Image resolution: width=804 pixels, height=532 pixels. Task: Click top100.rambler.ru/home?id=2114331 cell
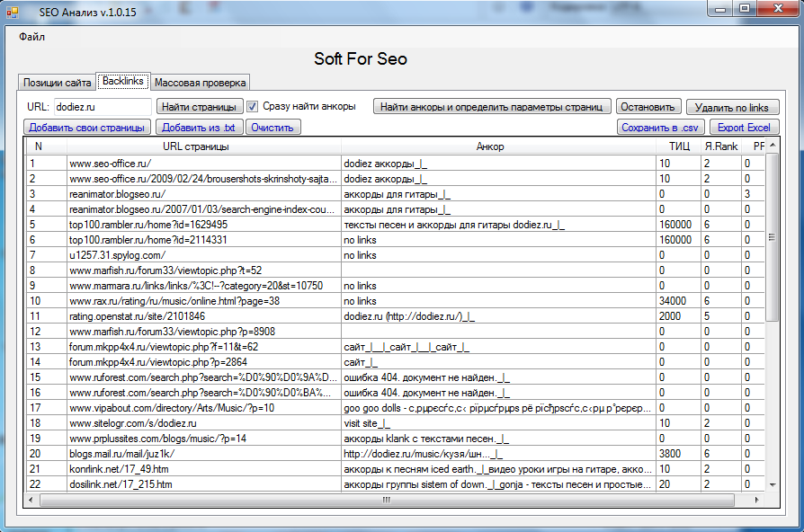coord(204,240)
